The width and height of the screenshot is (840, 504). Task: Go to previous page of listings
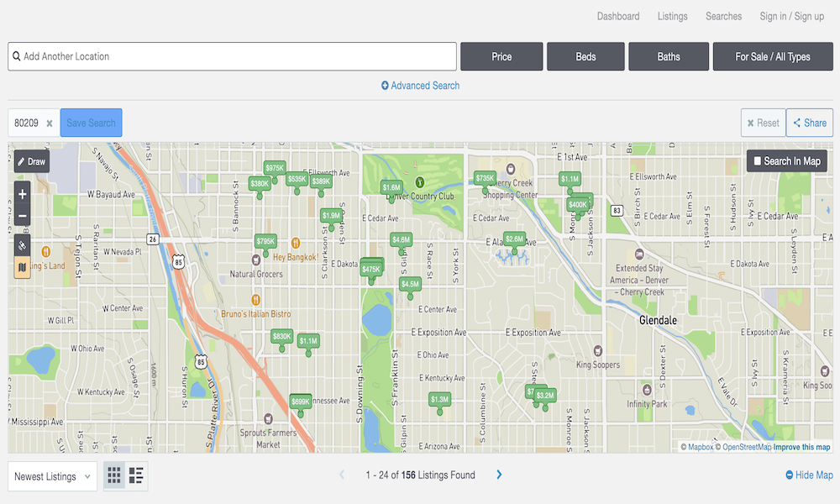pos(342,475)
